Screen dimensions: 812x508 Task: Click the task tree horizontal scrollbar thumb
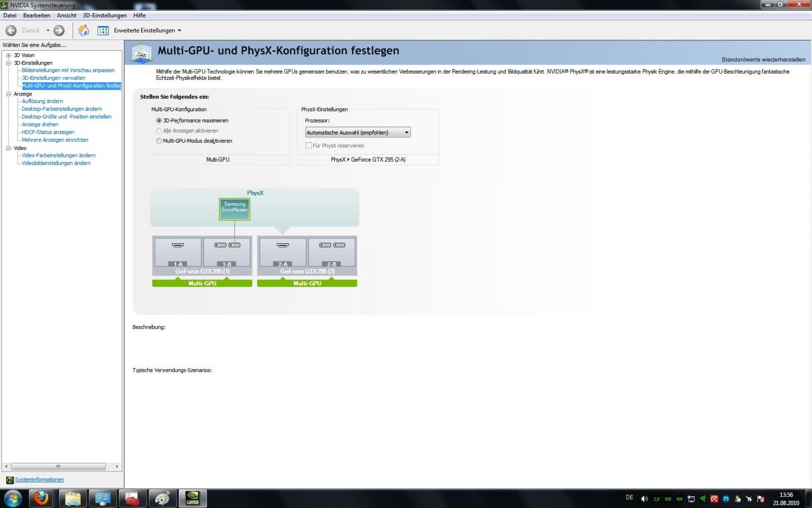(x=58, y=466)
